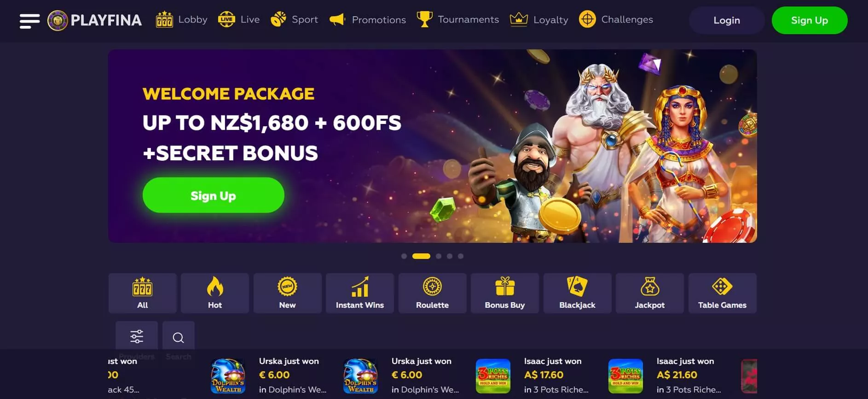Open the Loyalty section

coord(539,20)
